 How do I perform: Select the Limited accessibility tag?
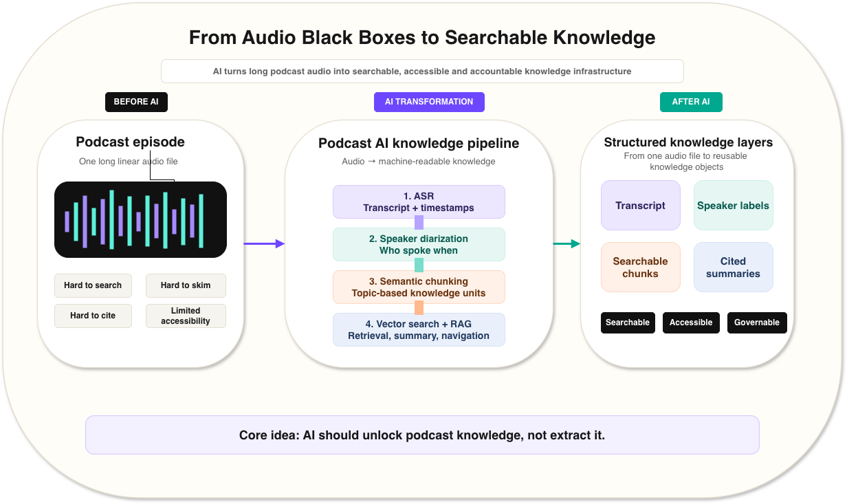(x=186, y=316)
